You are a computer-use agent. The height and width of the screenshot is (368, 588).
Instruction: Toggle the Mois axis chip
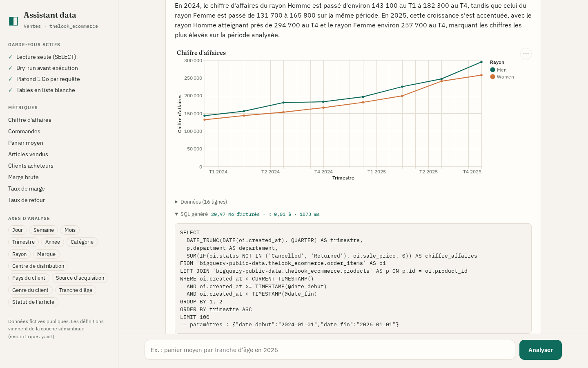point(70,230)
